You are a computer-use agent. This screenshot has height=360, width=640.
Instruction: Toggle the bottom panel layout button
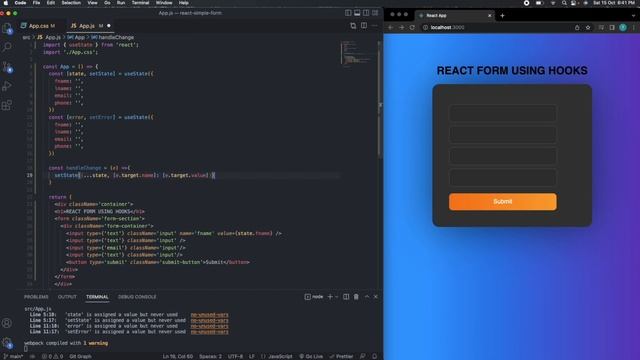pos(357,13)
